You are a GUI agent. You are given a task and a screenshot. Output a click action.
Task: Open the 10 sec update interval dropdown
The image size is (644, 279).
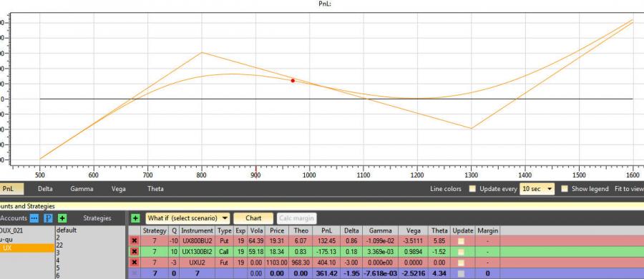(x=537, y=189)
